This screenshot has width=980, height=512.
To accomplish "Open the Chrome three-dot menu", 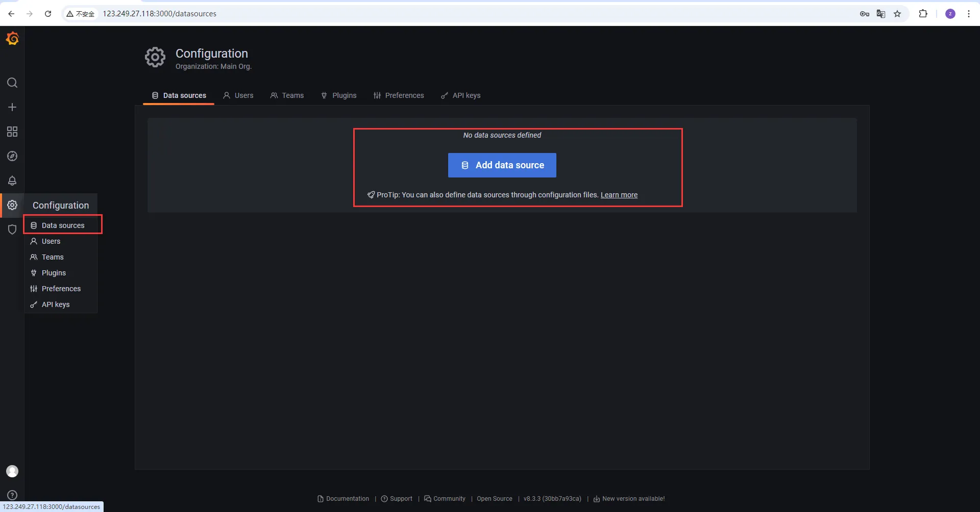I will coord(969,14).
